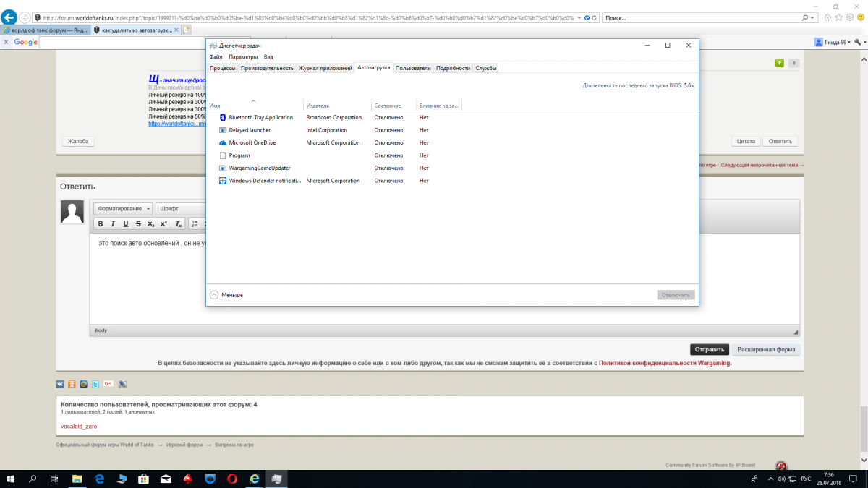Share the topic via the Odnoklassniki icon
868x488 pixels.
72,383
